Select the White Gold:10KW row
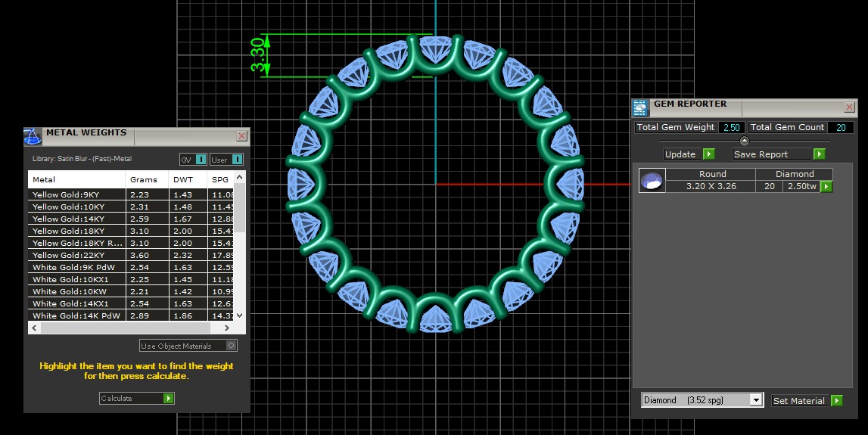The width and height of the screenshot is (868, 435). (x=131, y=292)
